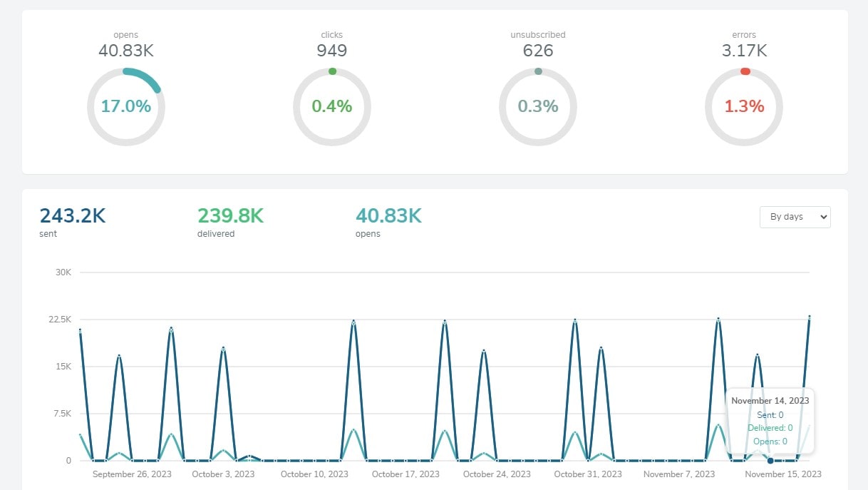Click the sent peak near November 15, 2023
The height and width of the screenshot is (490, 868).
coord(810,317)
